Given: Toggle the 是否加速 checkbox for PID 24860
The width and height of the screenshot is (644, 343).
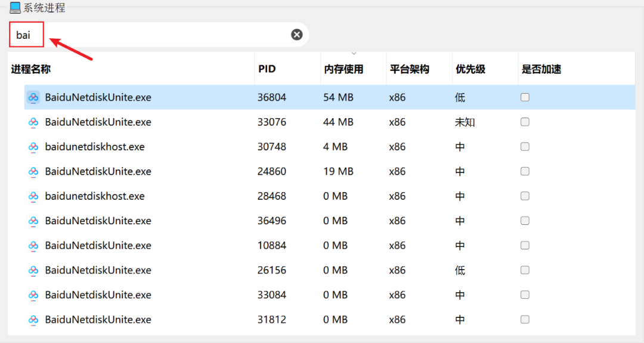Looking at the screenshot, I should click(525, 171).
